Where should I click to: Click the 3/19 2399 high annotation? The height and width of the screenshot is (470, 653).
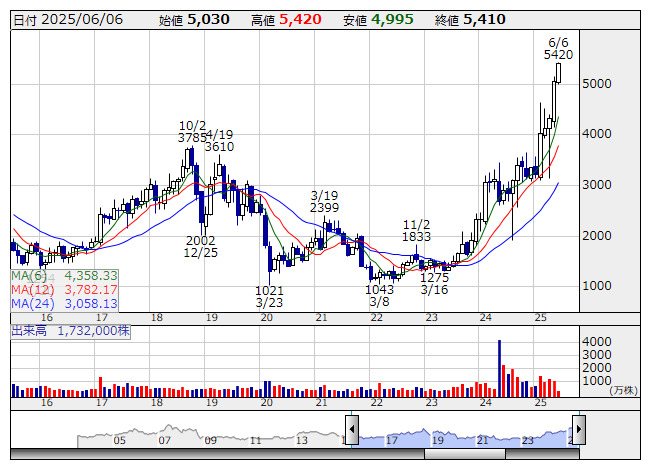coord(324,201)
